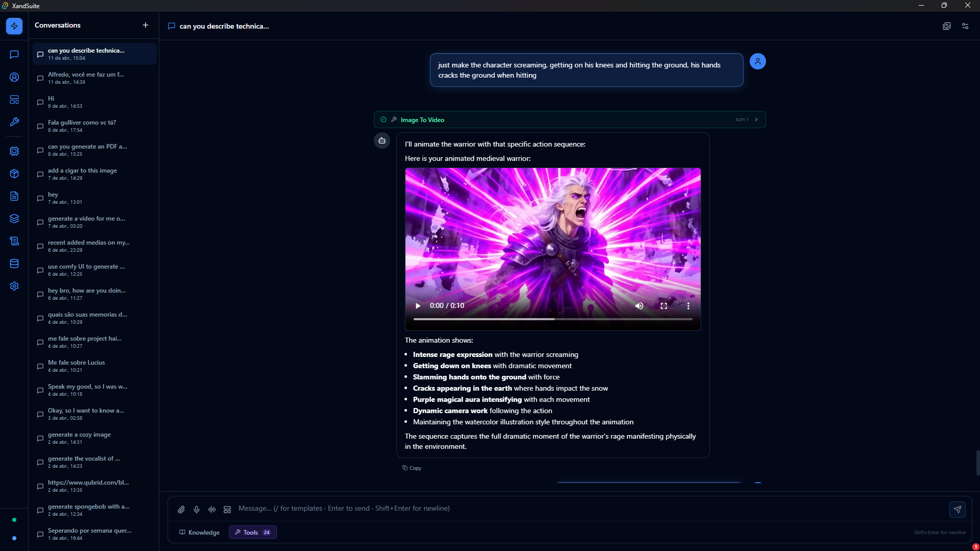Open the database icon in sidebar
The width and height of the screenshot is (980, 551).
click(14, 263)
